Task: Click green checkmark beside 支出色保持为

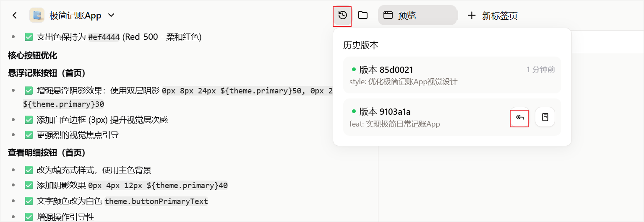Action: [29, 37]
